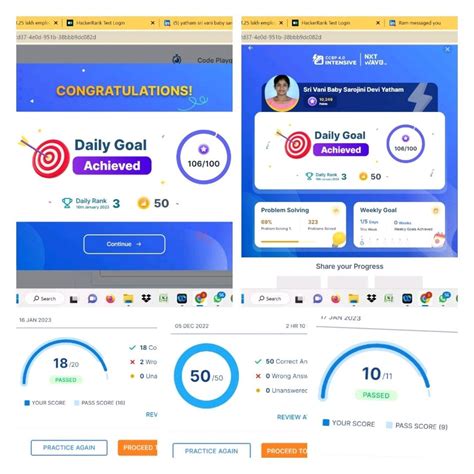This screenshot has width=474, height=474.
Task: Open Chrome icon in right taskbar
Action: (x=426, y=298)
